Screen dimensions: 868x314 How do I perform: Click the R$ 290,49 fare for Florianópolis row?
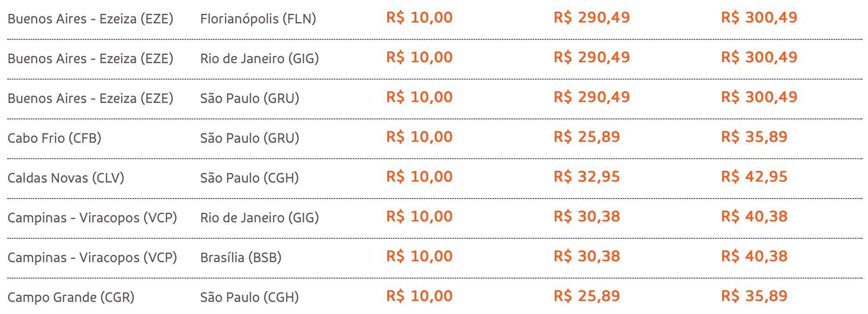coord(592,18)
